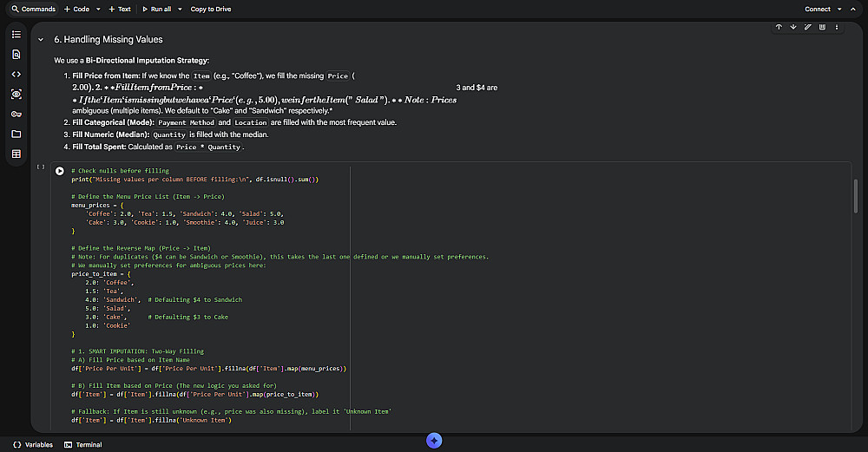Move cell up with arrow icon
This screenshot has width=868, height=452.
[x=779, y=27]
